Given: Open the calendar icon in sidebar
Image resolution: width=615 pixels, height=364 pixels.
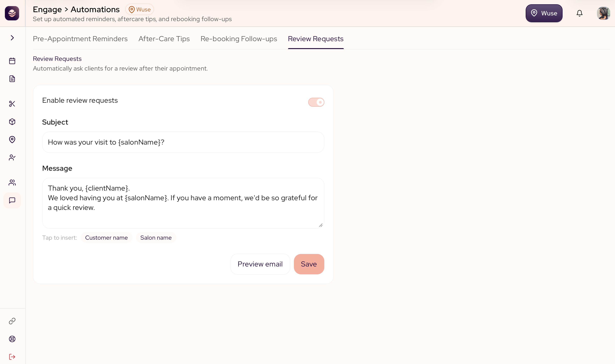Looking at the screenshot, I should click(x=12, y=61).
